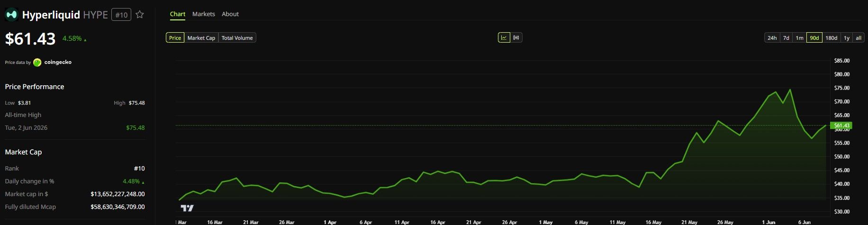The width and height of the screenshot is (868, 225).
Task: Switch to candlestick chart view icon
Action: pos(516,37)
